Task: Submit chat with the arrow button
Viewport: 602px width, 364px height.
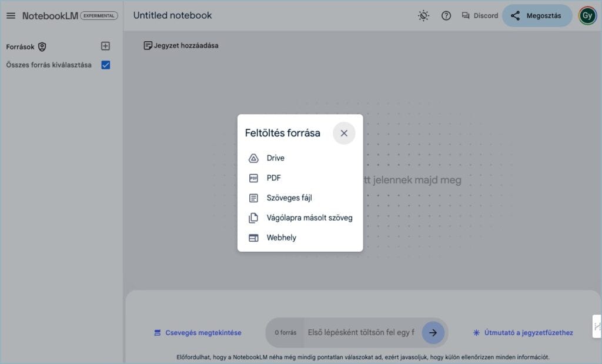Action: (433, 332)
